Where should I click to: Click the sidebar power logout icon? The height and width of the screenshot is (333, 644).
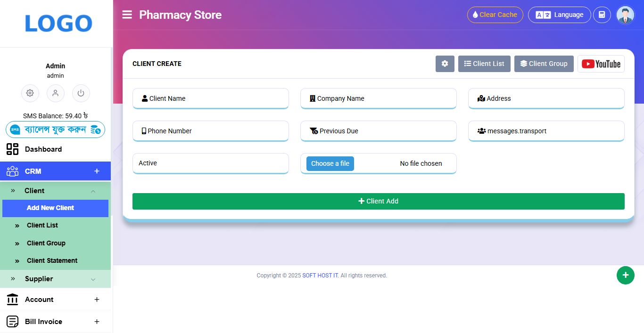point(81,93)
